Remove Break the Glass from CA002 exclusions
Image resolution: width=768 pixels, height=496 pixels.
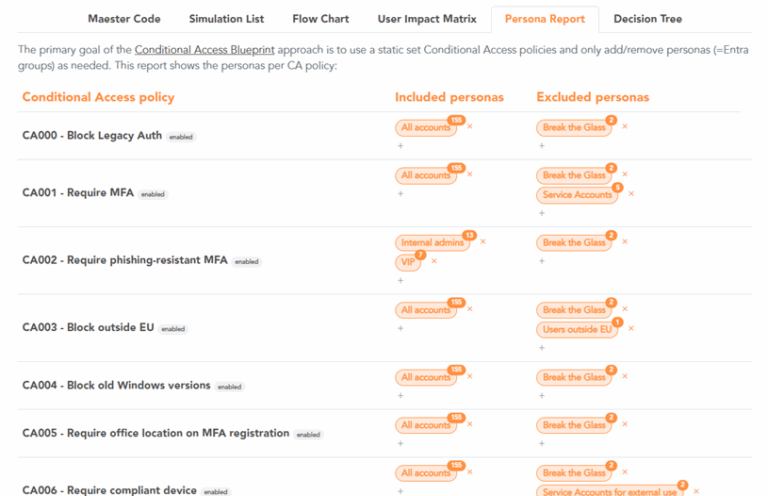pyautogui.click(x=624, y=241)
